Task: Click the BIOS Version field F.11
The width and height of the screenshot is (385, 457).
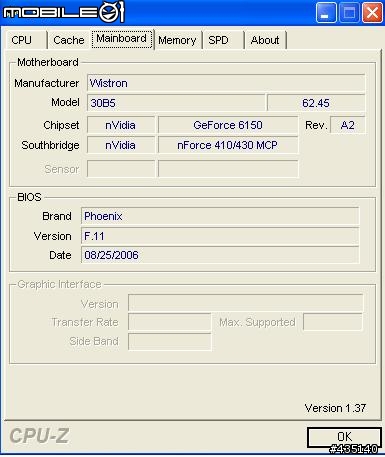Action: 220,236
